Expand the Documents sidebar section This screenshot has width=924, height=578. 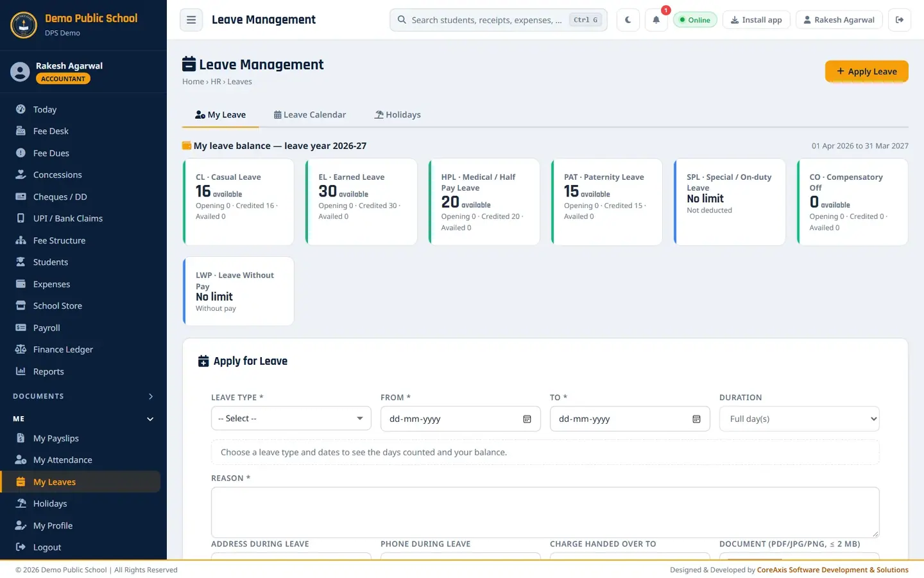click(83, 396)
